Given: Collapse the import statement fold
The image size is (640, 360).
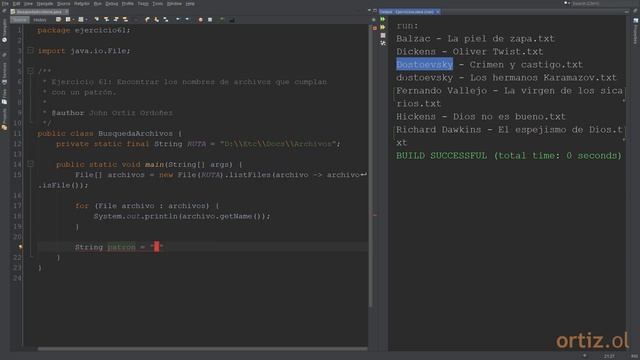Looking at the screenshot, I should point(30,51).
